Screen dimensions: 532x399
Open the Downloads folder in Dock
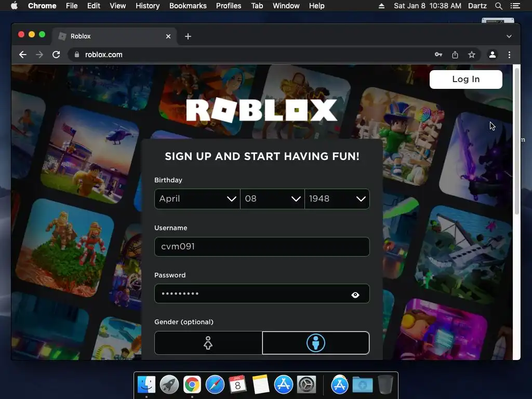[x=362, y=385]
